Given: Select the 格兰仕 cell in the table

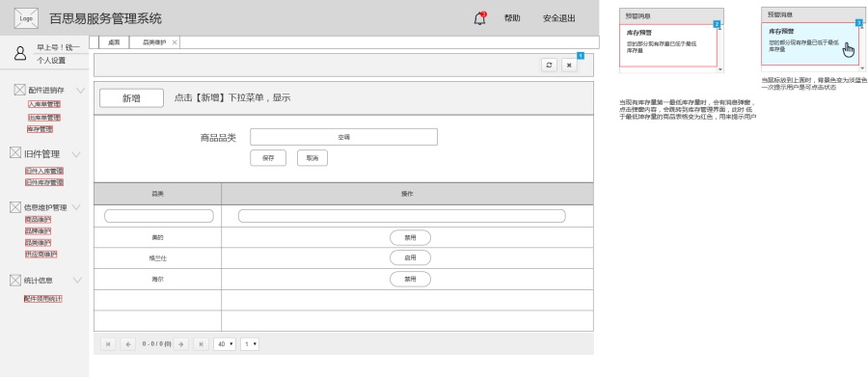Looking at the screenshot, I should [158, 258].
